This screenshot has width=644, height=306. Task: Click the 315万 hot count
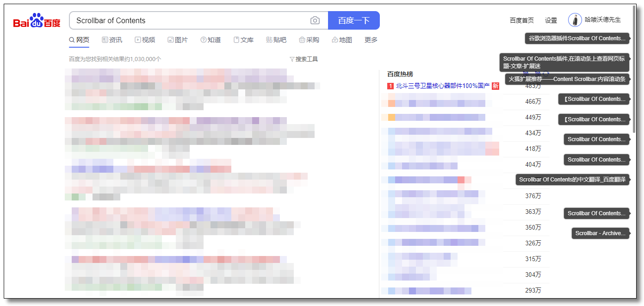(x=533, y=259)
